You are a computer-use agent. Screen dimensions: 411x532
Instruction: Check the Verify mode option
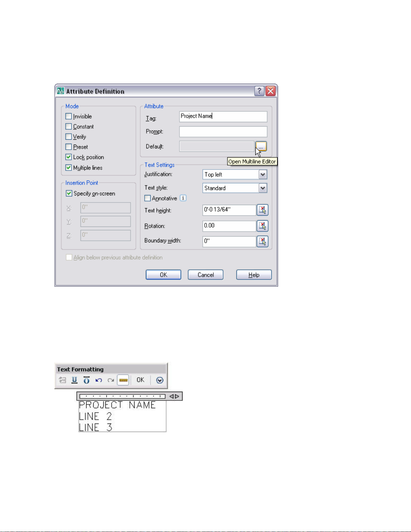tap(68, 137)
